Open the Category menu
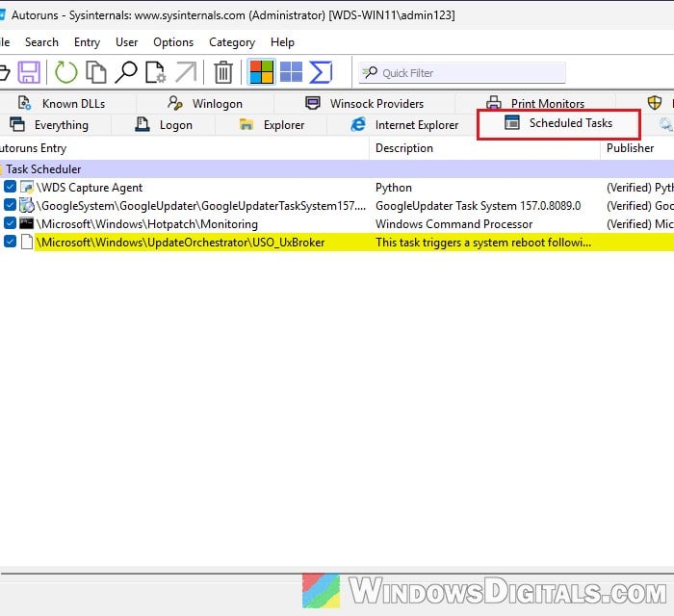The image size is (674, 616). 232,42
